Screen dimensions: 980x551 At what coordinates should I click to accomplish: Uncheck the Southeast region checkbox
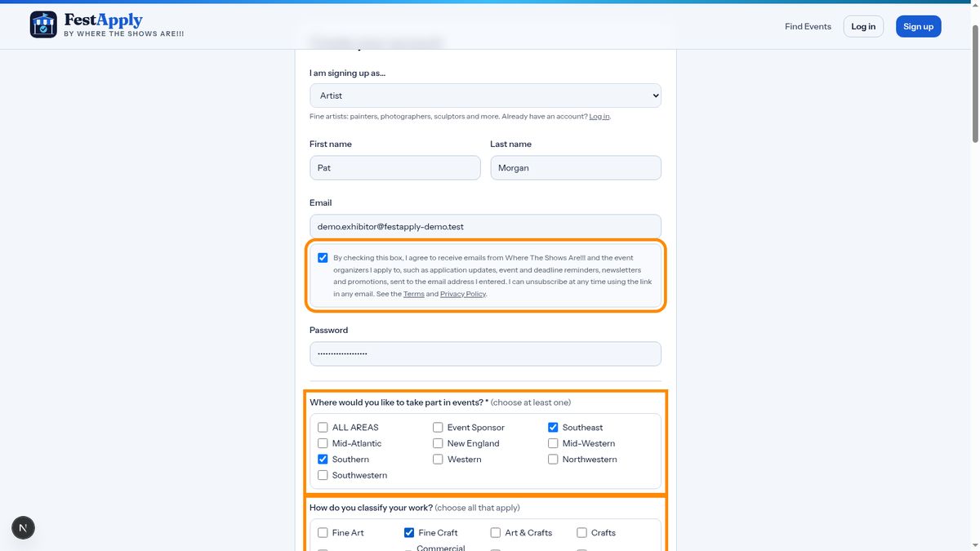[x=553, y=428]
